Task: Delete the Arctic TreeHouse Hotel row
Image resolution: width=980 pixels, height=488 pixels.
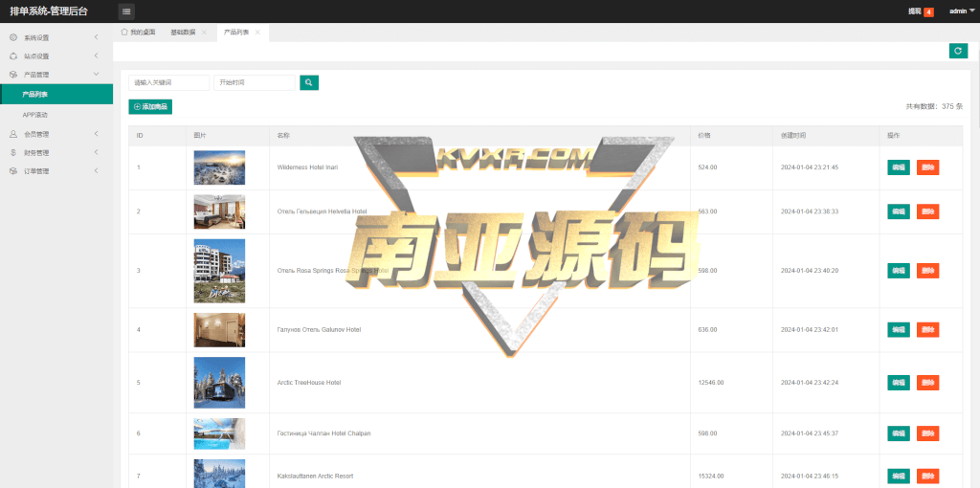Action: pyautogui.click(x=928, y=383)
